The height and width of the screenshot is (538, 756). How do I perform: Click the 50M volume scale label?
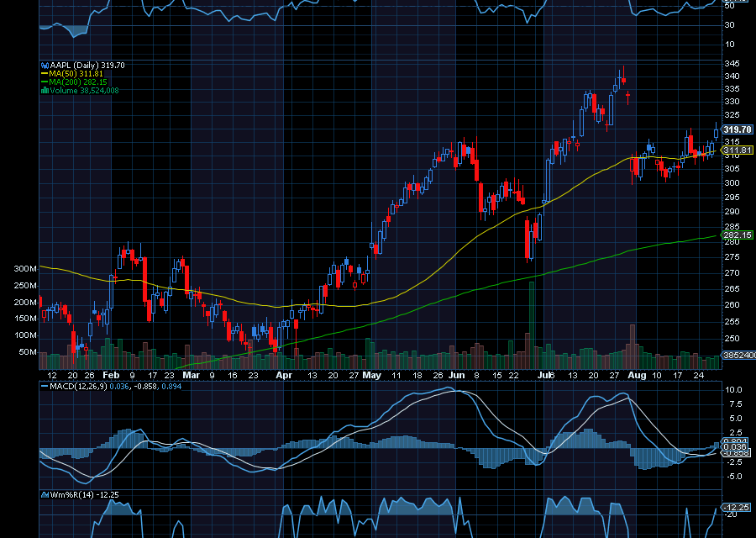point(28,352)
